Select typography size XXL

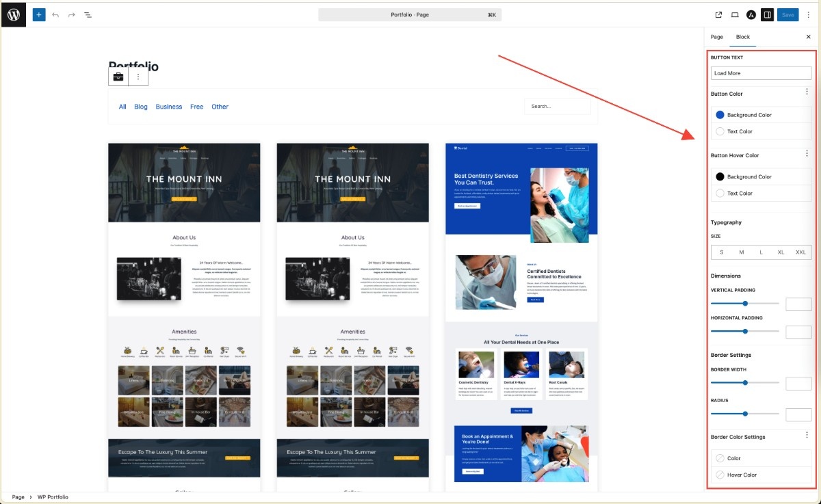tap(800, 252)
